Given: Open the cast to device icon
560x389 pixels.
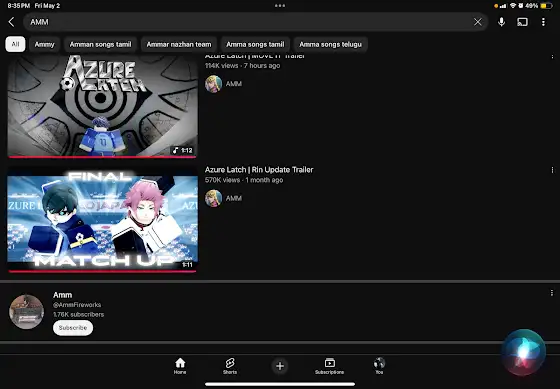Looking at the screenshot, I should point(522,22).
